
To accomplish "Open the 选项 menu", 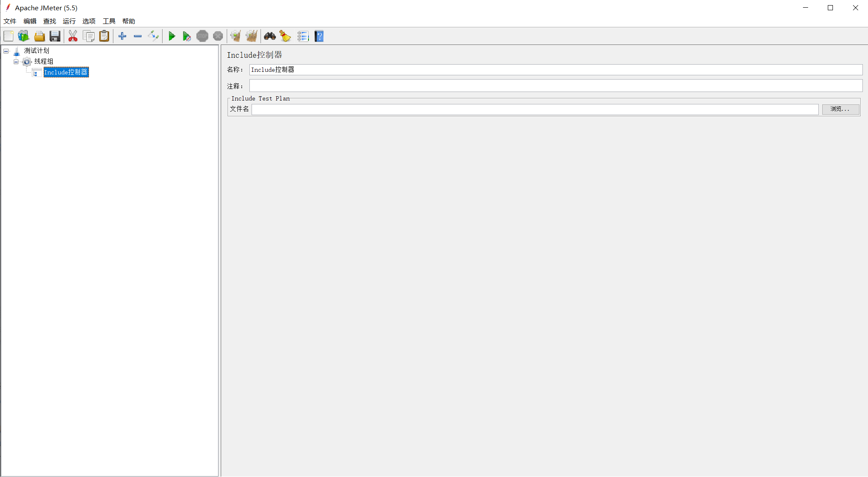I will pyautogui.click(x=89, y=21).
